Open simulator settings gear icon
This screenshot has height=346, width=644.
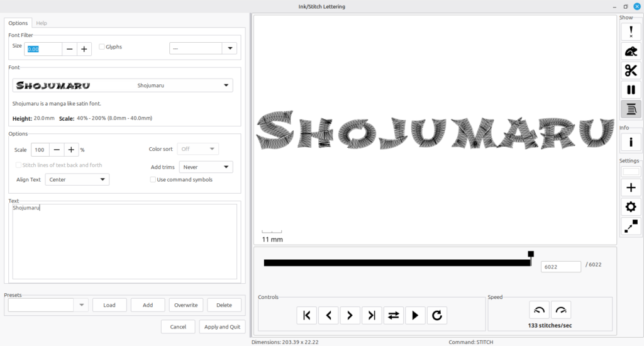pos(631,206)
